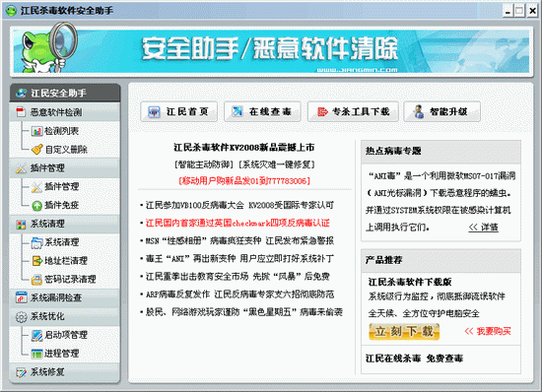Open 检测列表 chart icon in sidebar
Screen dimensions: 542x392
point(37,131)
